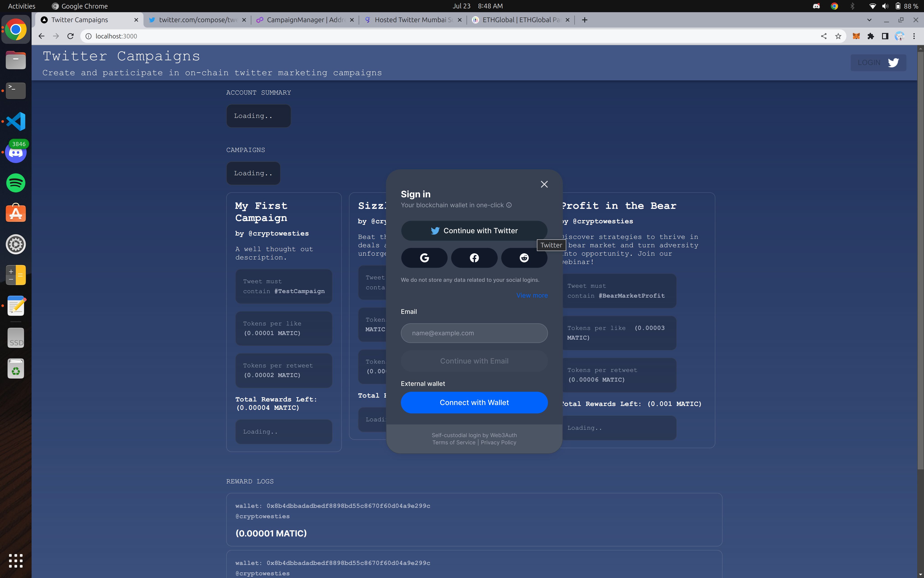Open the Privacy Policy link

pyautogui.click(x=498, y=443)
